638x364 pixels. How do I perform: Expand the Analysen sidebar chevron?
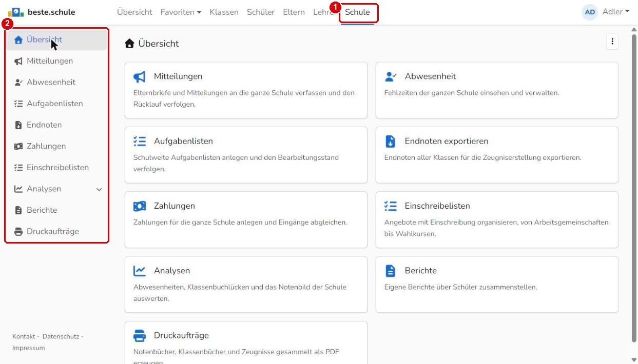(x=99, y=190)
